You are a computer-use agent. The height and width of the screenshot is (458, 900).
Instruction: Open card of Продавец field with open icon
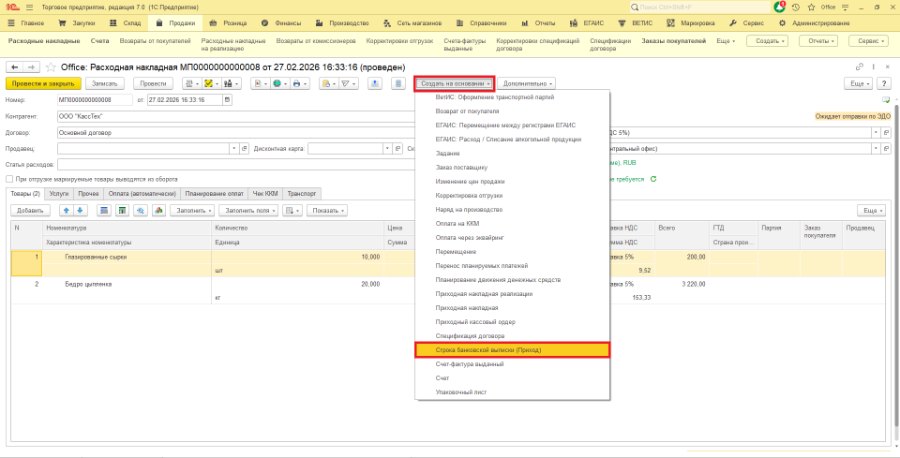pos(245,149)
